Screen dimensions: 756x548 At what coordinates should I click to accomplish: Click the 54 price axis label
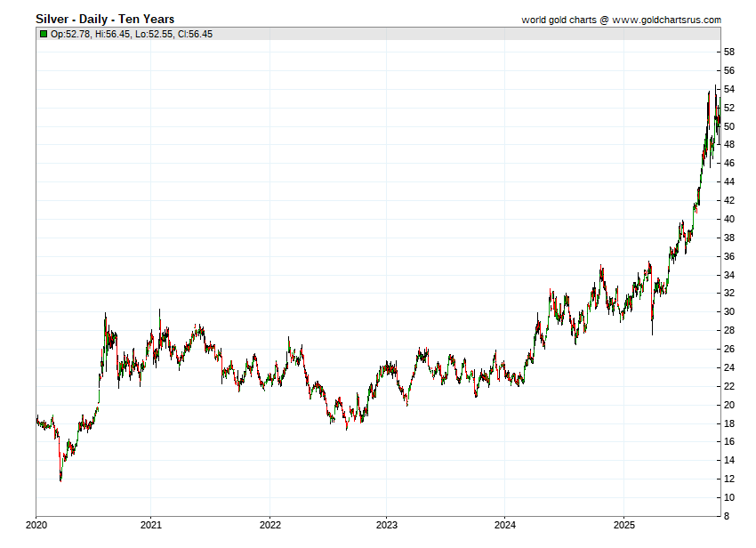[x=729, y=89]
